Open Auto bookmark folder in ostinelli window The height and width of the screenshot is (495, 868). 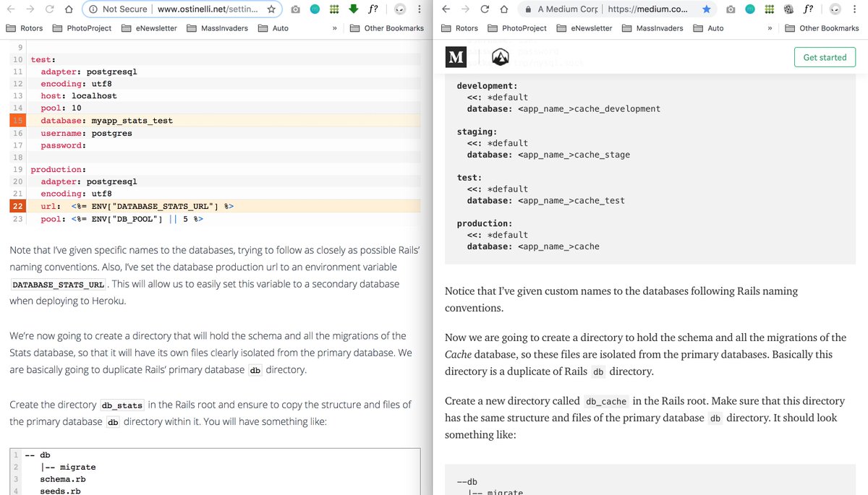click(x=273, y=28)
